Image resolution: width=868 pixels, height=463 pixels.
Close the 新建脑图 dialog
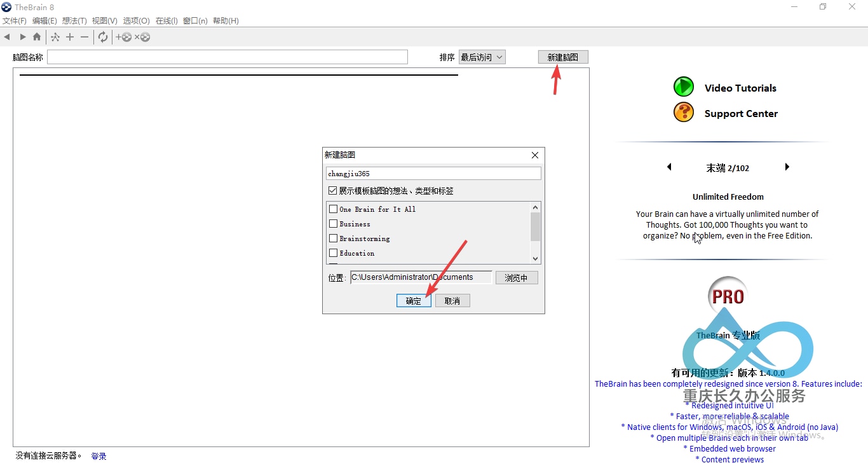(x=535, y=155)
